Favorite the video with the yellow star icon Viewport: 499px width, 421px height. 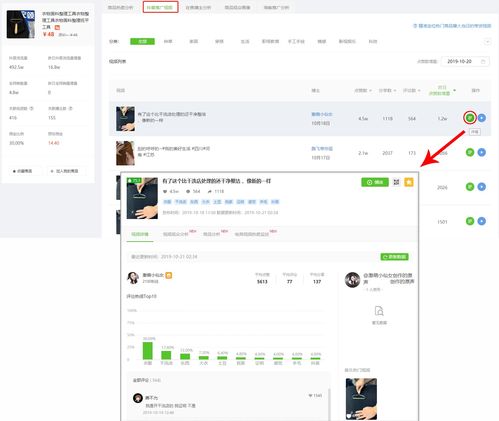tap(409, 182)
